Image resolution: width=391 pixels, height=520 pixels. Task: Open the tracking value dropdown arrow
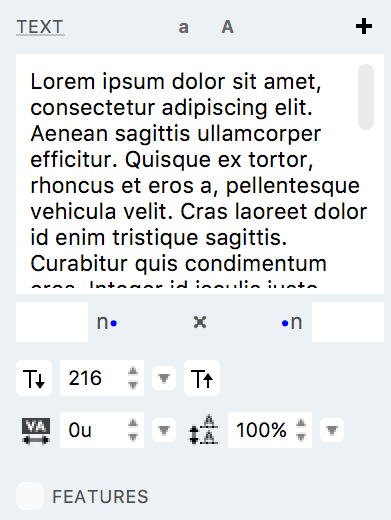point(164,430)
